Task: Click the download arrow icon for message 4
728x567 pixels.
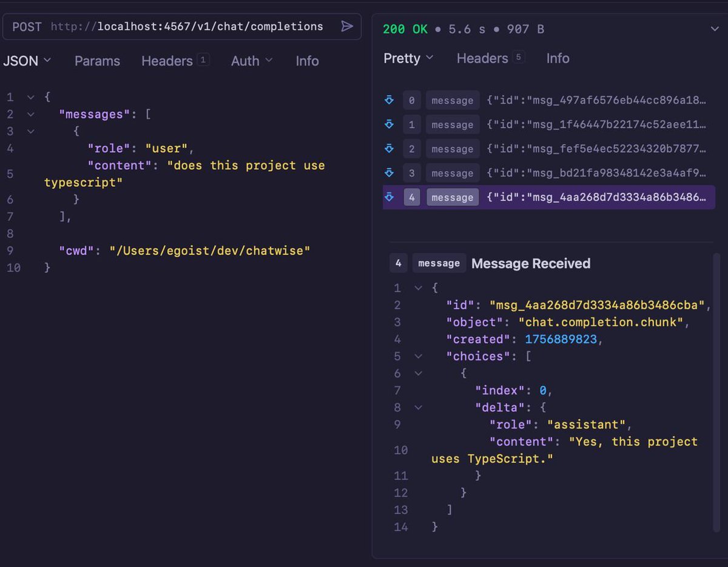Action: click(x=389, y=197)
